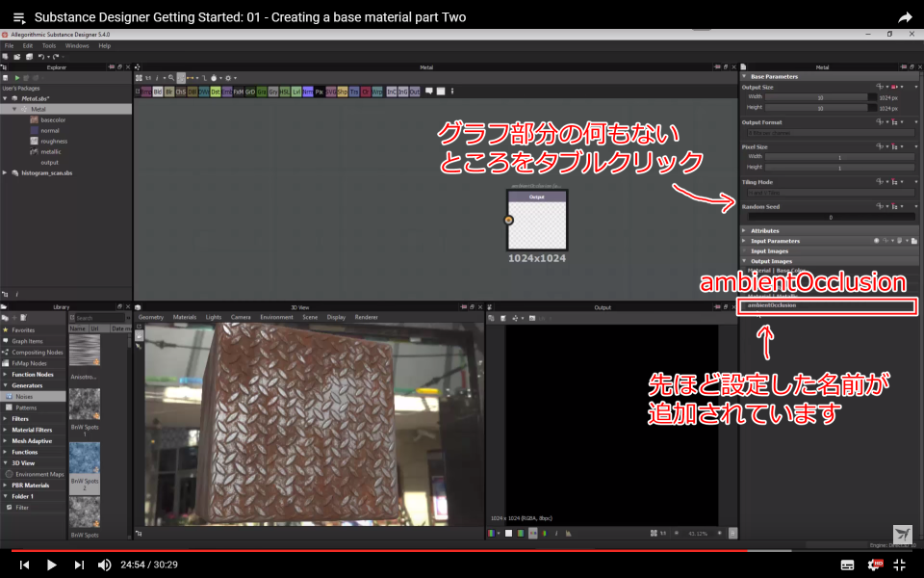The width and height of the screenshot is (924, 578).
Task: Adjust Output Size Width slider
Action: [820, 97]
